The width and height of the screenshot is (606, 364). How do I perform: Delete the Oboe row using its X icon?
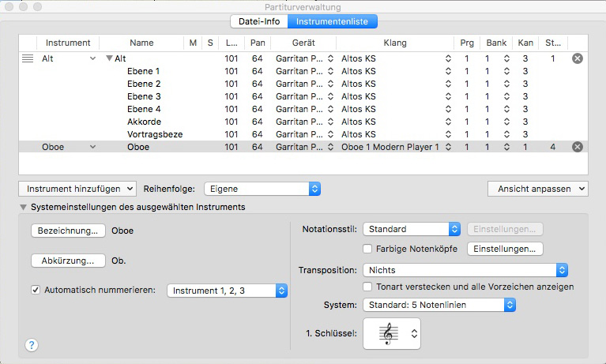tap(577, 147)
